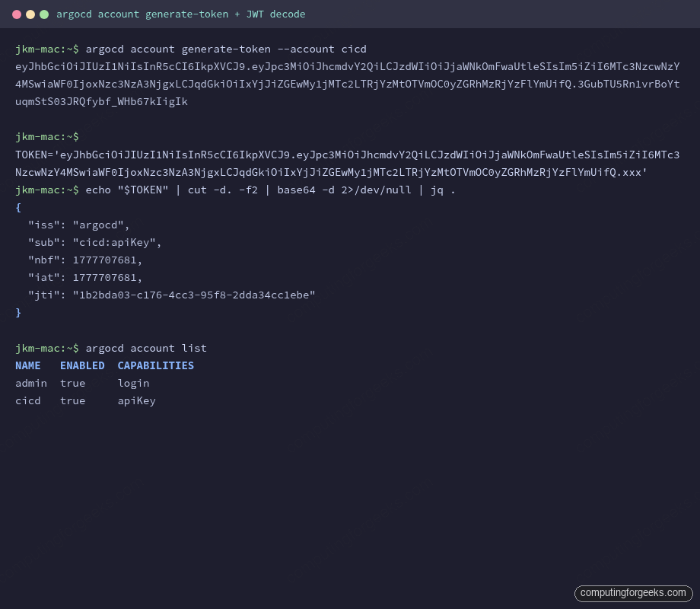
Task: Click the CAPABILITIES column header
Action: click(156, 365)
